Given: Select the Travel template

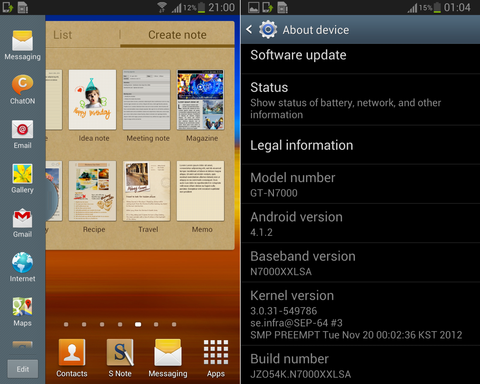Looking at the screenshot, I should 147,197.
